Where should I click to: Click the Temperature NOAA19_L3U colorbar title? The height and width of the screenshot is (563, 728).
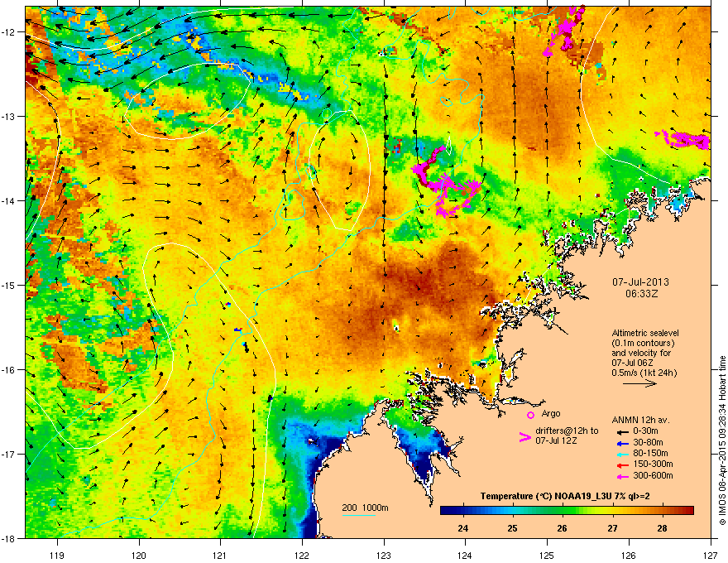(565, 496)
